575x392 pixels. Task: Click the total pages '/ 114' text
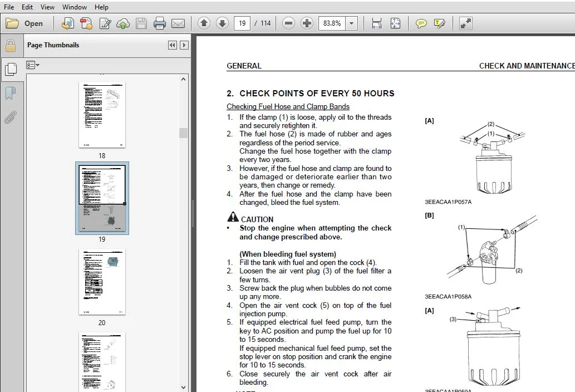pos(263,23)
